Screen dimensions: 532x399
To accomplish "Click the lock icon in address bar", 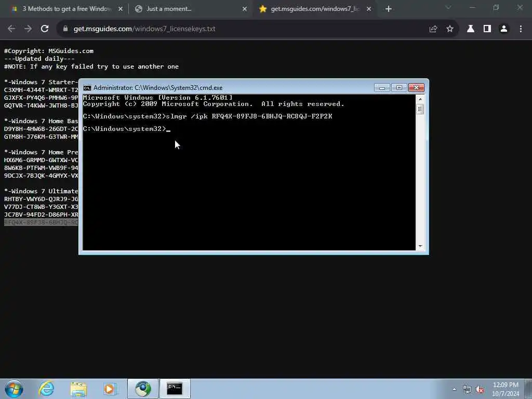I will tap(65, 29).
